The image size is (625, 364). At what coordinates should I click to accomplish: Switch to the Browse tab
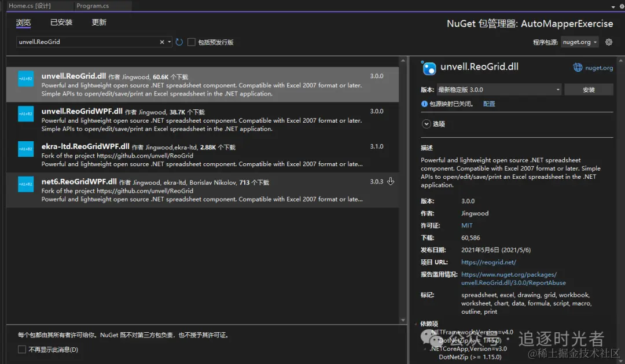click(23, 23)
